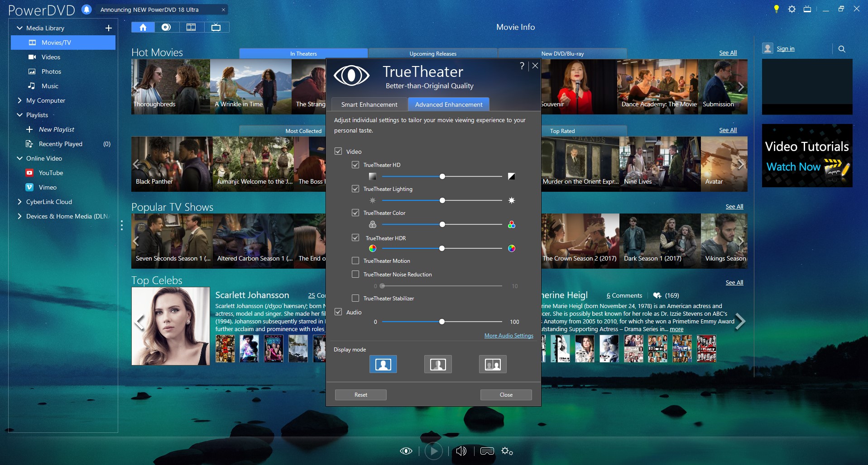Image resolution: width=868 pixels, height=465 pixels.
Task: Open More Audio Settings
Action: [508, 336]
